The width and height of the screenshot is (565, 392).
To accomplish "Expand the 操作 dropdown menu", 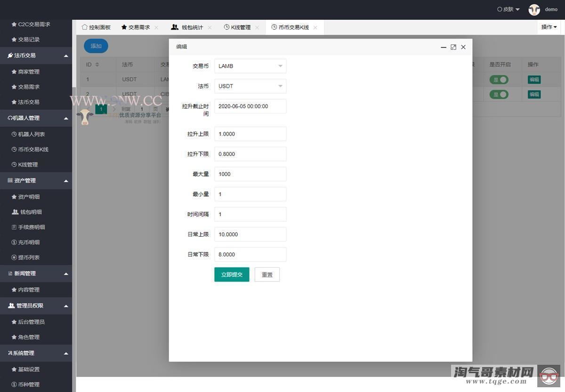I will [x=549, y=27].
